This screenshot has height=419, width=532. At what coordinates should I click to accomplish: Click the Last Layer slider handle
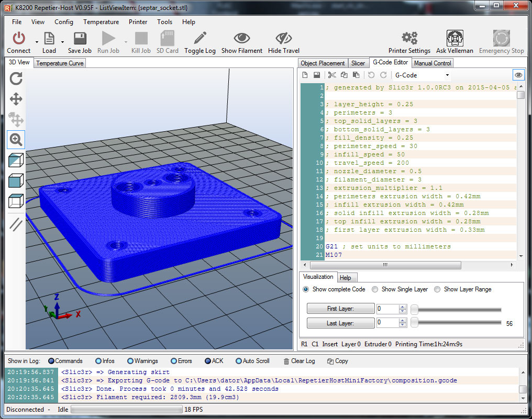tap(414, 322)
